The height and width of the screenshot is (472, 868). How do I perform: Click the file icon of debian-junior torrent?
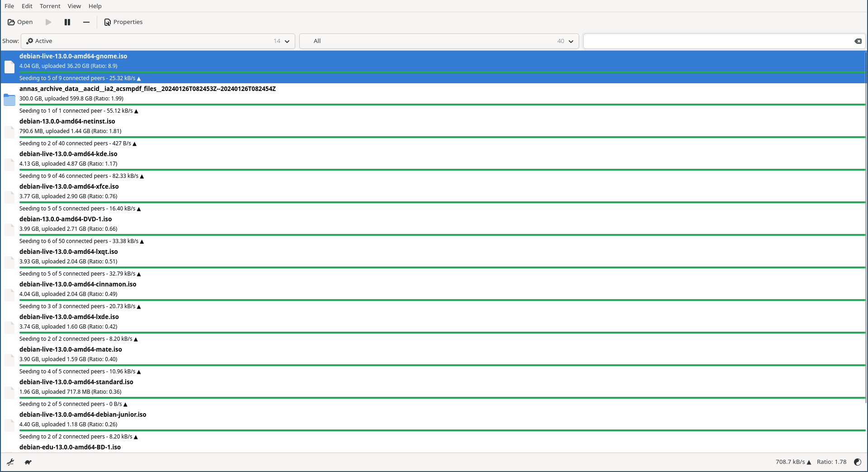click(9, 425)
